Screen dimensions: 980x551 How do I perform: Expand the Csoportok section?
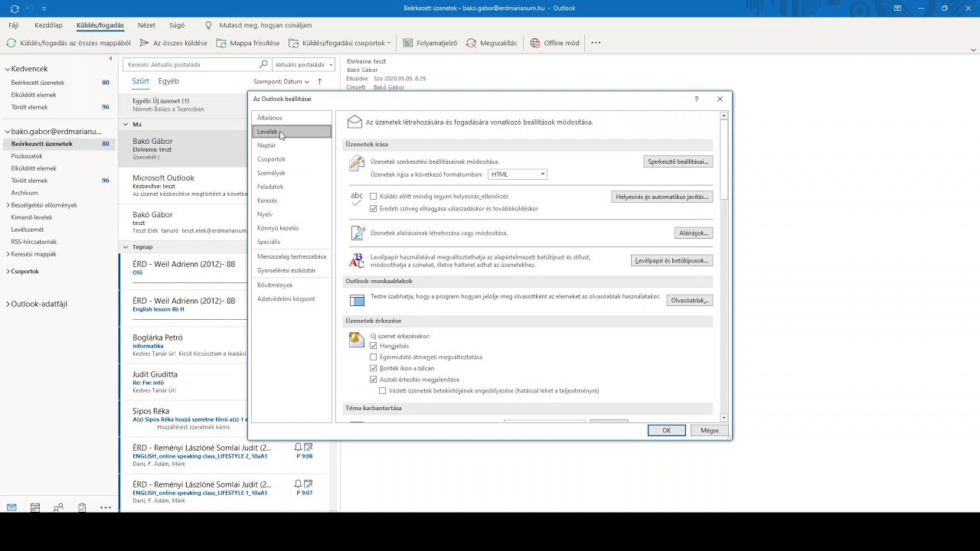click(x=8, y=272)
